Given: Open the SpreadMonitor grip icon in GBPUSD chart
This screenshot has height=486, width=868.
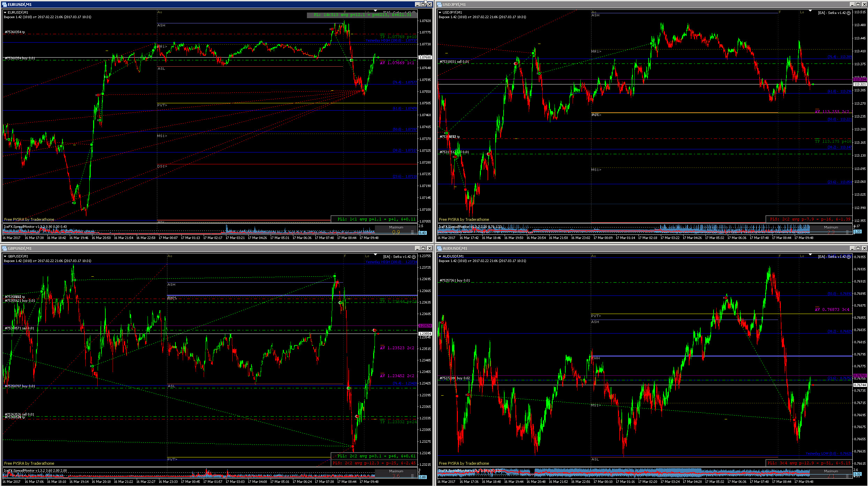Looking at the screenshot, I should [412, 476].
